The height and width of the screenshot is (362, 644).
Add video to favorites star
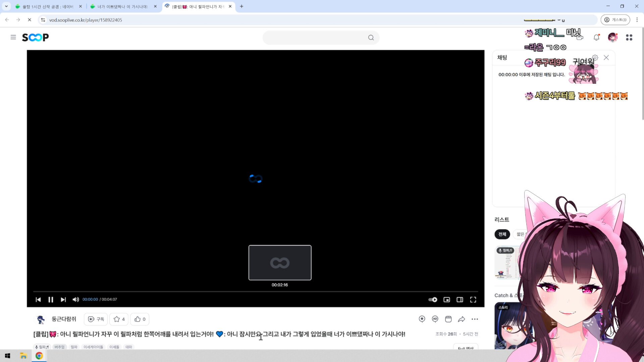pos(119,319)
